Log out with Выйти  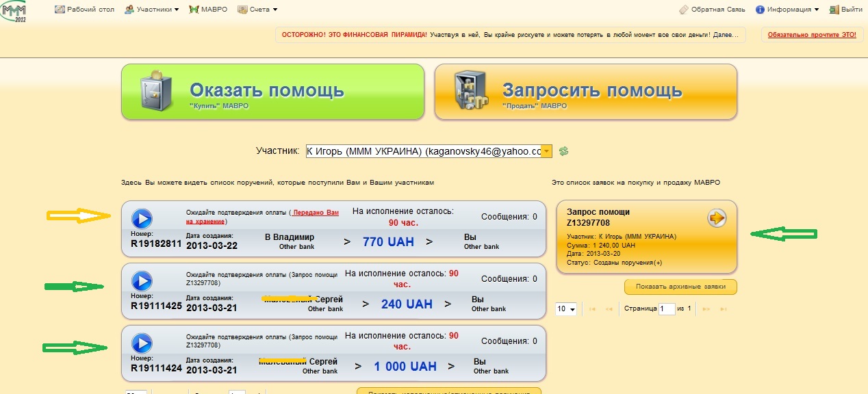[845, 10]
